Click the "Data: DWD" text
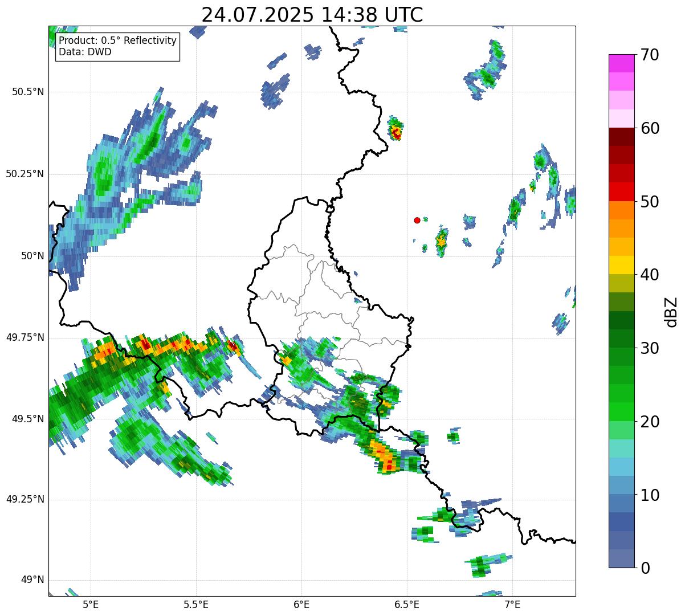Image resolution: width=685 pixels, height=616 pixels. 85,52
